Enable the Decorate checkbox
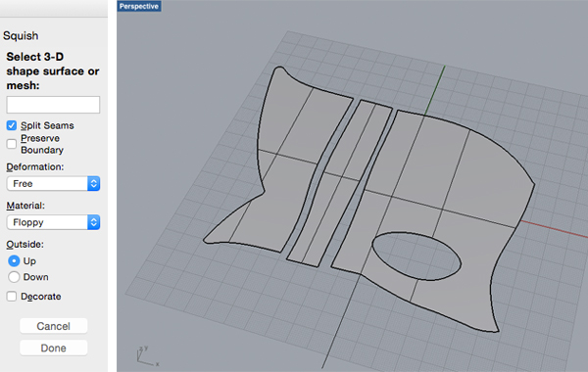The height and width of the screenshot is (372, 588). tap(12, 297)
